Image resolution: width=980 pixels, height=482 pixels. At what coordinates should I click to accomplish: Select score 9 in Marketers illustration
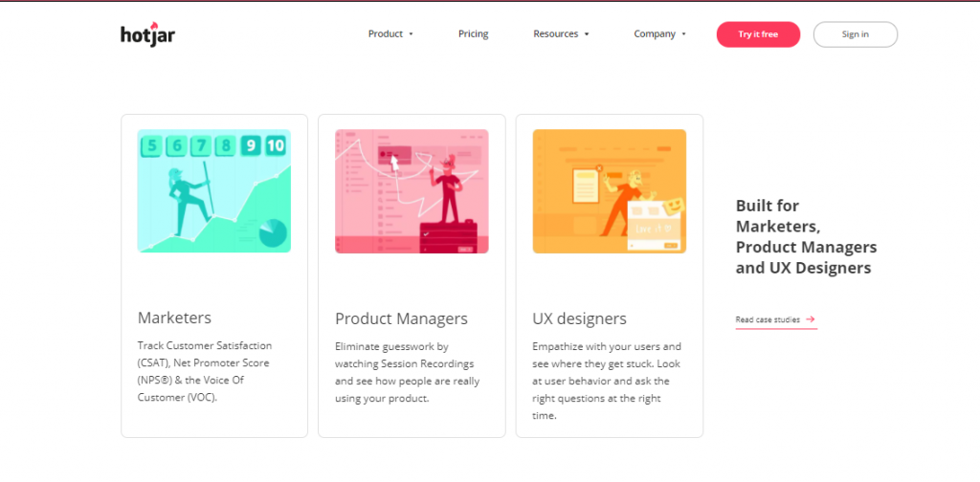coord(251,146)
